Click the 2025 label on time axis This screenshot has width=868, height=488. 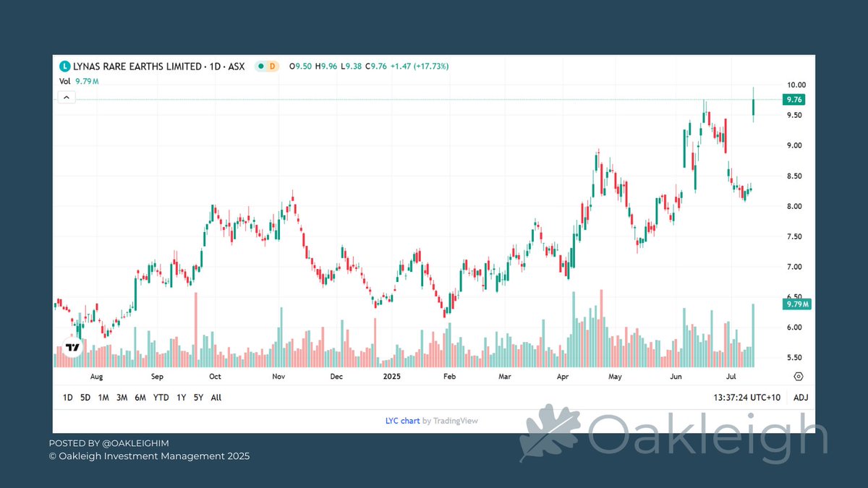[x=391, y=377]
